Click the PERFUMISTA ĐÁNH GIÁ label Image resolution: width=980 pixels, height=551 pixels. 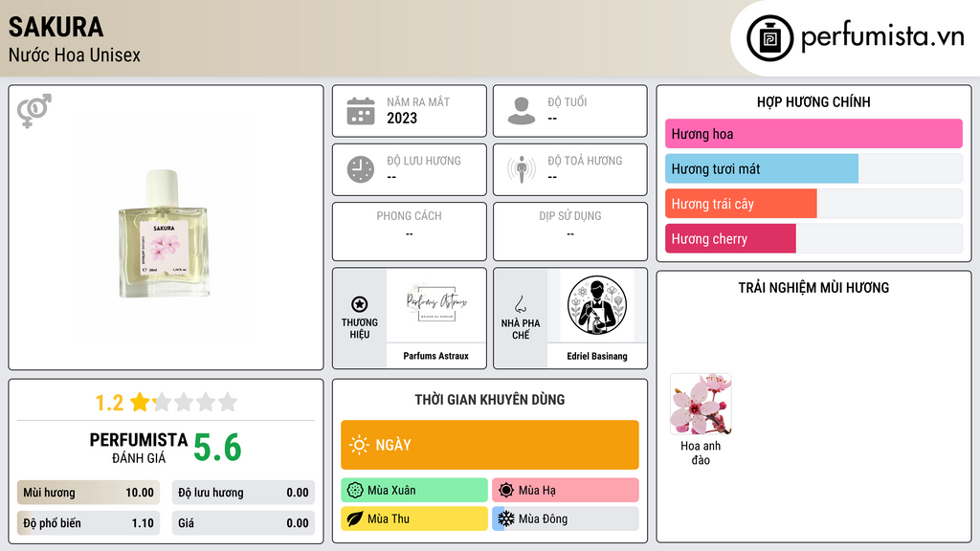tap(139, 448)
